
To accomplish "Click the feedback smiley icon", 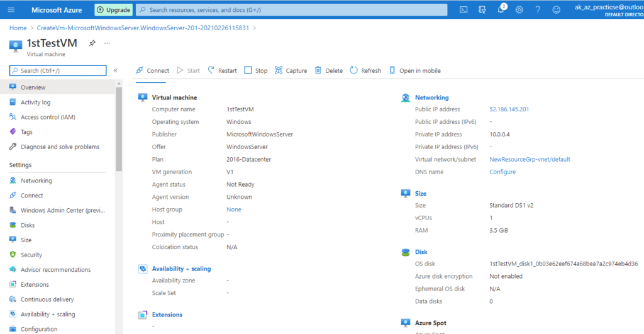I will (x=556, y=10).
